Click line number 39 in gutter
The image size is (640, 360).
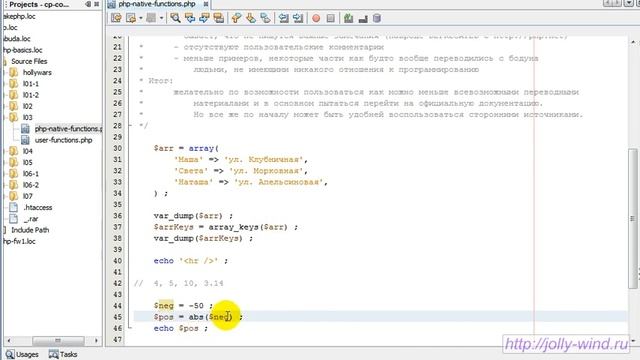click(118, 249)
